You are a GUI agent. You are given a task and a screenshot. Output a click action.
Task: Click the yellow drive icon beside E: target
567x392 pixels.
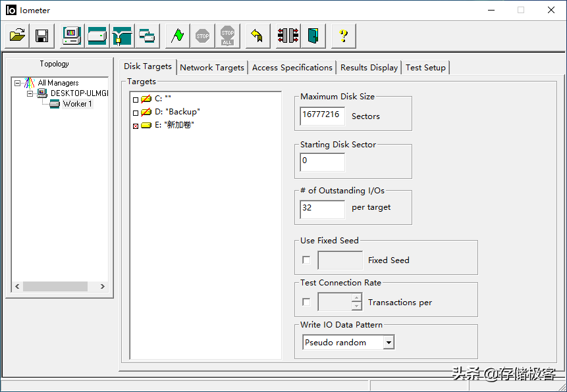pos(146,126)
